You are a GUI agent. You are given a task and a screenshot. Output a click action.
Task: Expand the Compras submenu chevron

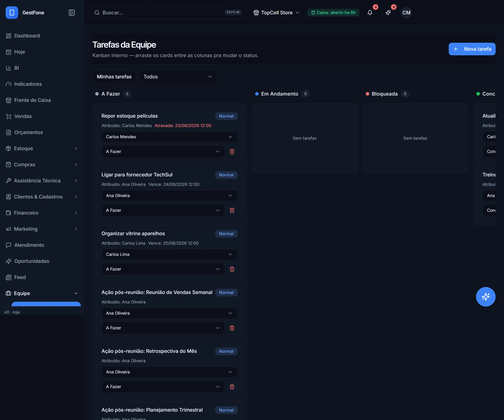(x=76, y=164)
